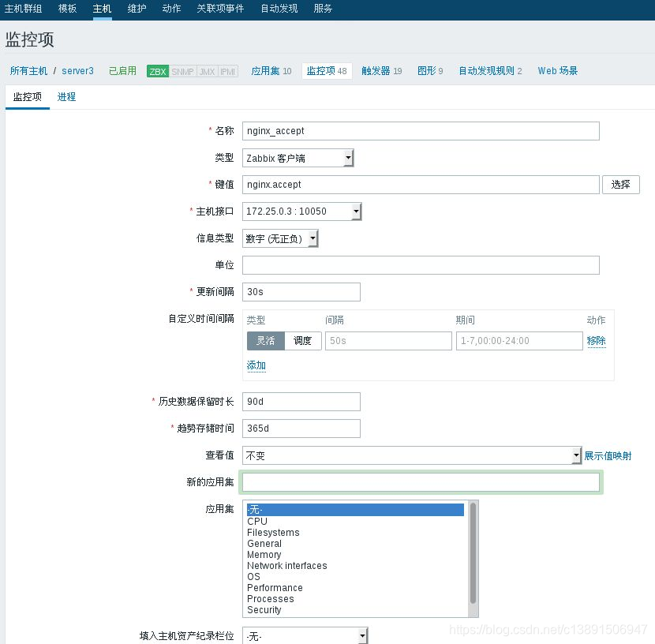Select Network interfaces in the 应用集 list
This screenshot has width=655, height=644.
(x=355, y=566)
